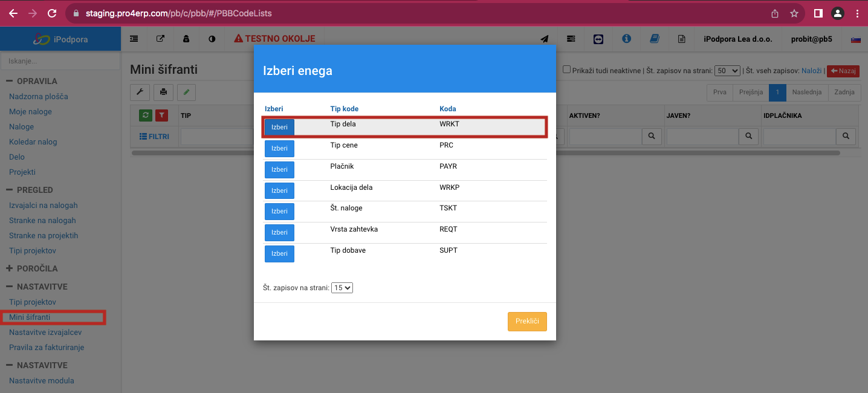Viewport: 868px width, 393px height.
Task: Go to Prva page in pagination
Action: [720, 93]
